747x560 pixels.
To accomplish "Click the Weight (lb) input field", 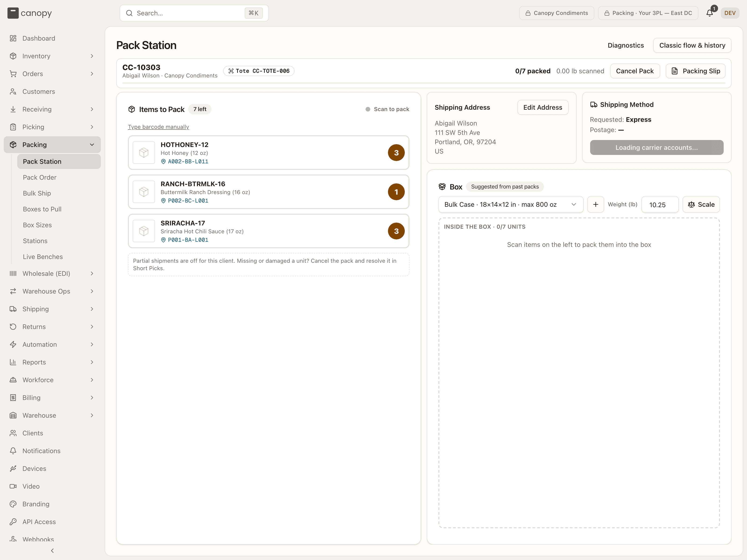I will [x=660, y=205].
